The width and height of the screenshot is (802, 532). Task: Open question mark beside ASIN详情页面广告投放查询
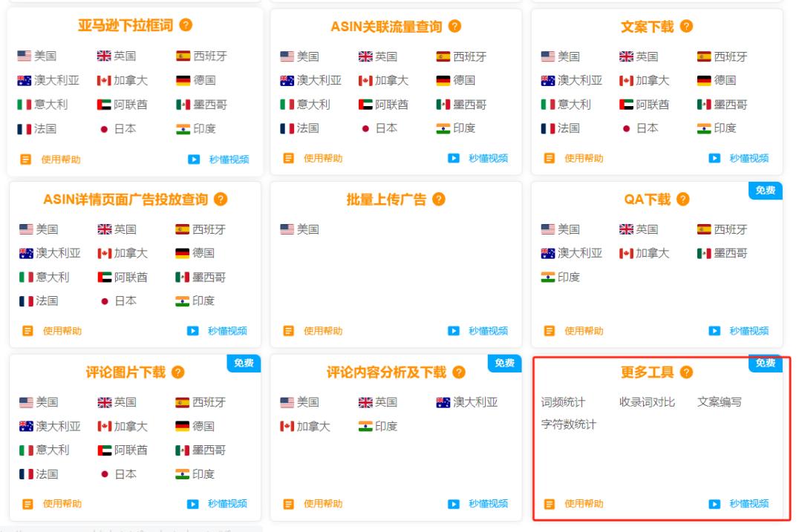[x=221, y=199]
